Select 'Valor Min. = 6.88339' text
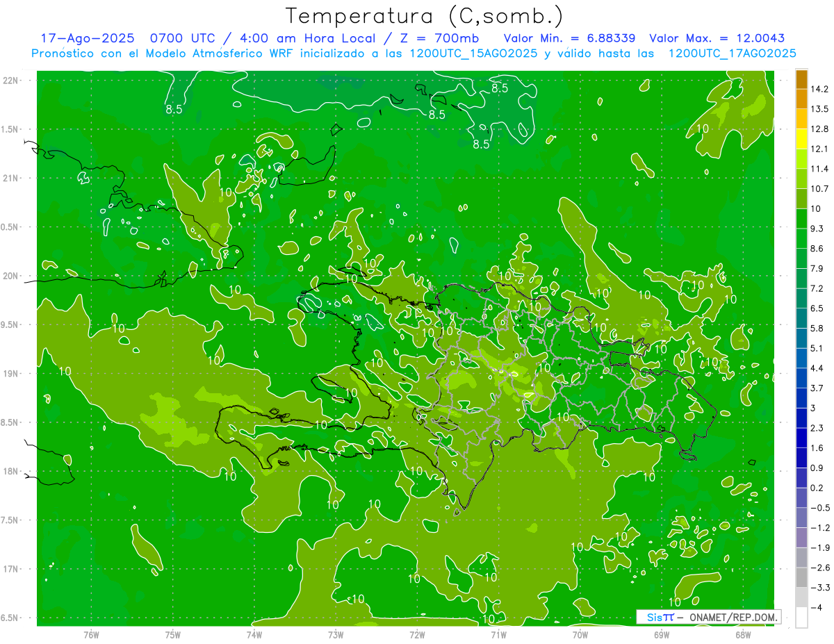This screenshot has width=834, height=644. (x=571, y=38)
